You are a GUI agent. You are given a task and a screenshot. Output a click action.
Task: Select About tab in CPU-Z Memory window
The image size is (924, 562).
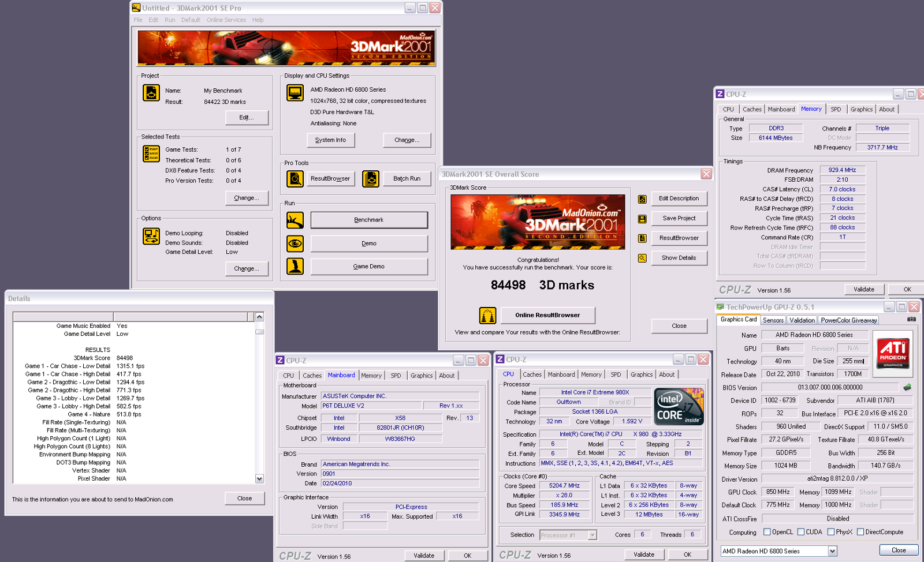point(886,109)
